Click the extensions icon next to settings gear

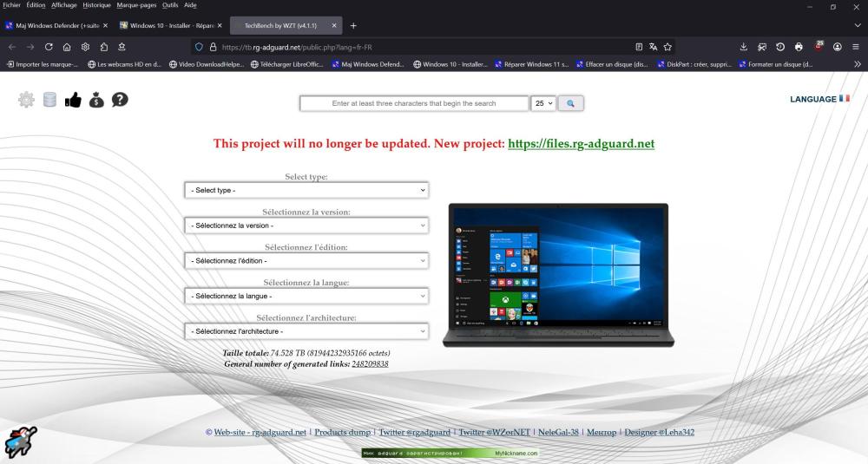coord(103,47)
